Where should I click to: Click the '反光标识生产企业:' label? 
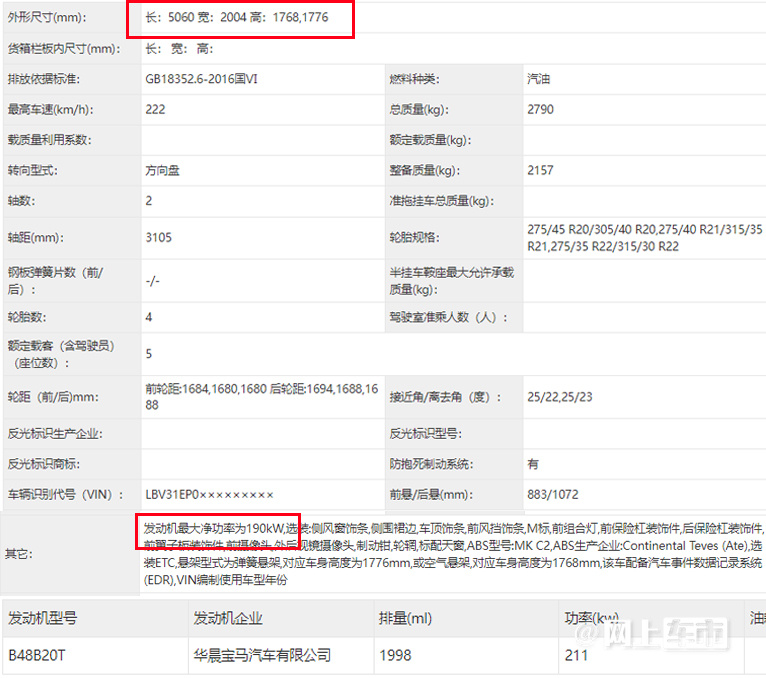click(55, 434)
